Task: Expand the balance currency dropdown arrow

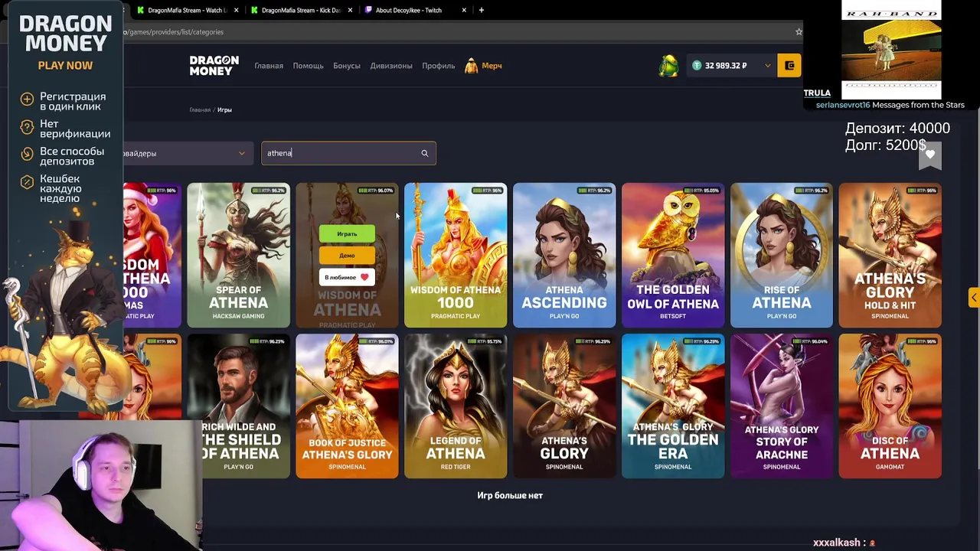Action: [767, 66]
